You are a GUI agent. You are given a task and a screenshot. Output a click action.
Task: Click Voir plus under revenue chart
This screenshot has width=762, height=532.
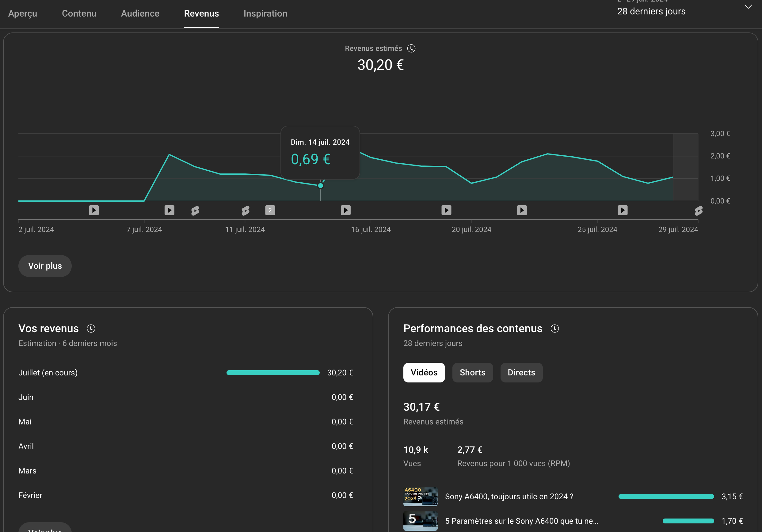[45, 266]
